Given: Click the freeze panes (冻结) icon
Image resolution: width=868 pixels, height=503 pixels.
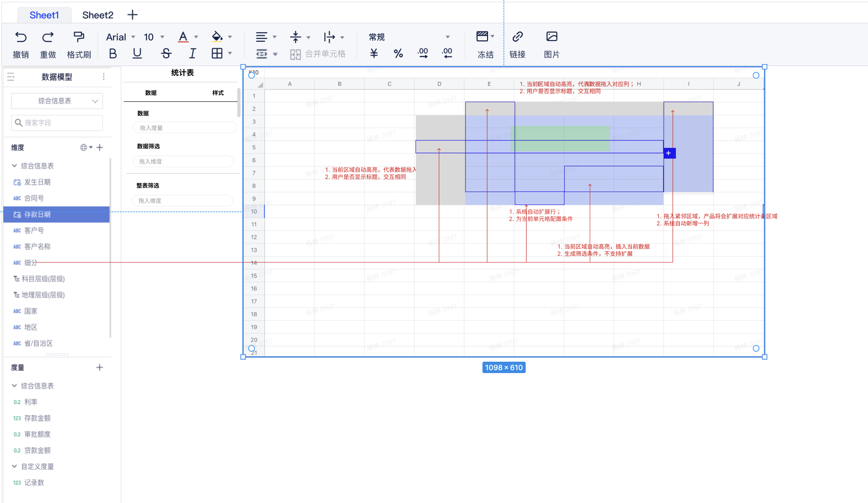Looking at the screenshot, I should pyautogui.click(x=482, y=36).
